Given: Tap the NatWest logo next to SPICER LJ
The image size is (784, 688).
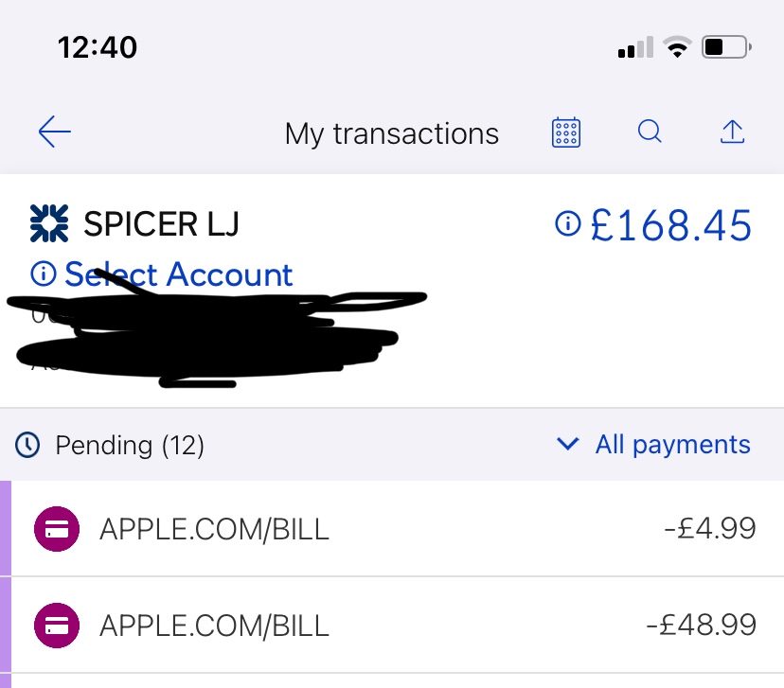Looking at the screenshot, I should point(49,223).
